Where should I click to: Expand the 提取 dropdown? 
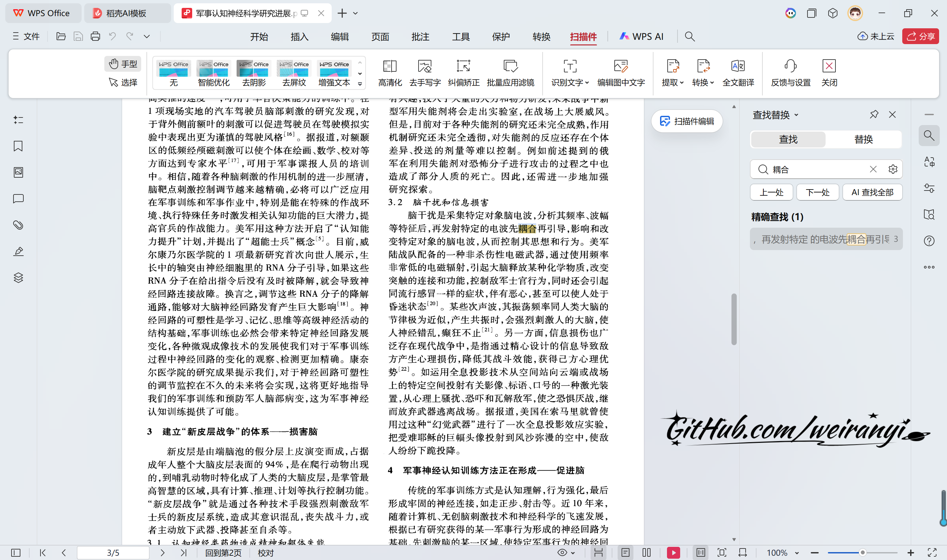pyautogui.click(x=682, y=83)
